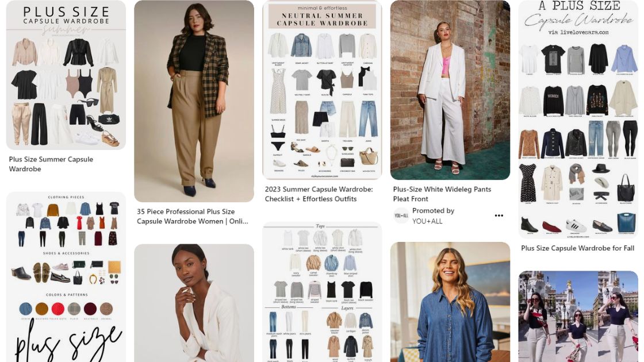Click 'Plus Size Capsule Wardrobe for Fall' title
Viewport: 644px width, 362px height.
click(x=577, y=248)
